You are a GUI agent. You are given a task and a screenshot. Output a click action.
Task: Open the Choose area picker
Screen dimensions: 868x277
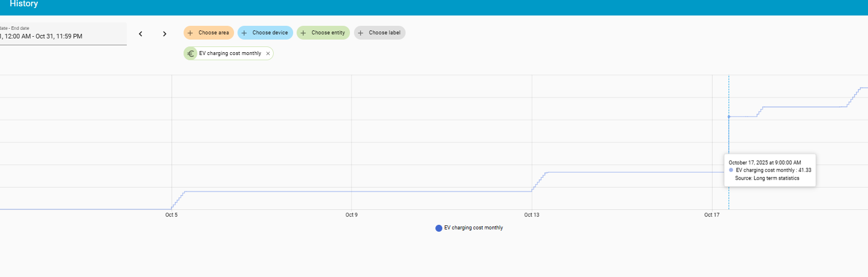click(x=213, y=33)
